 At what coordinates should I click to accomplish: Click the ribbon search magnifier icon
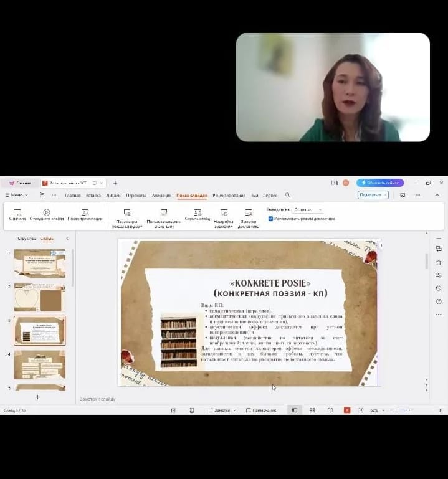tap(287, 195)
